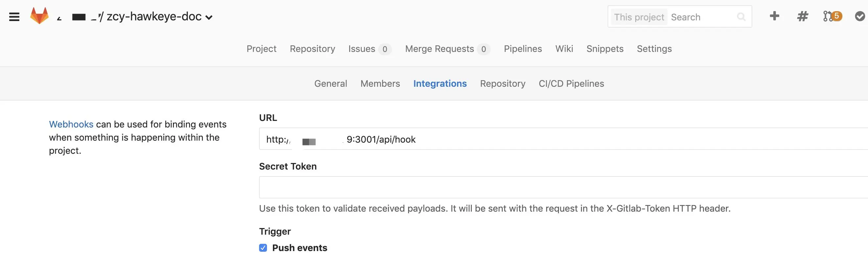The height and width of the screenshot is (255, 868).
Task: Open the Settings tab
Action: point(654,49)
